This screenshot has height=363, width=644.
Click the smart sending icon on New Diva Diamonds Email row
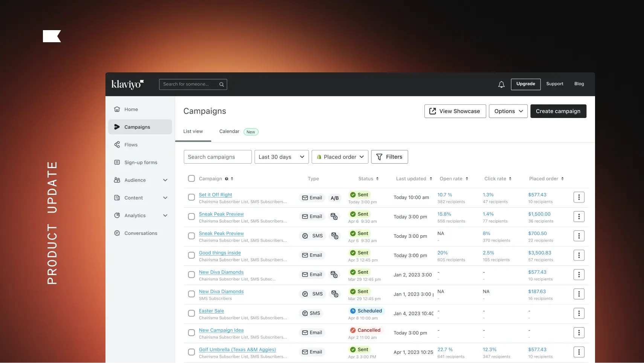click(x=334, y=274)
